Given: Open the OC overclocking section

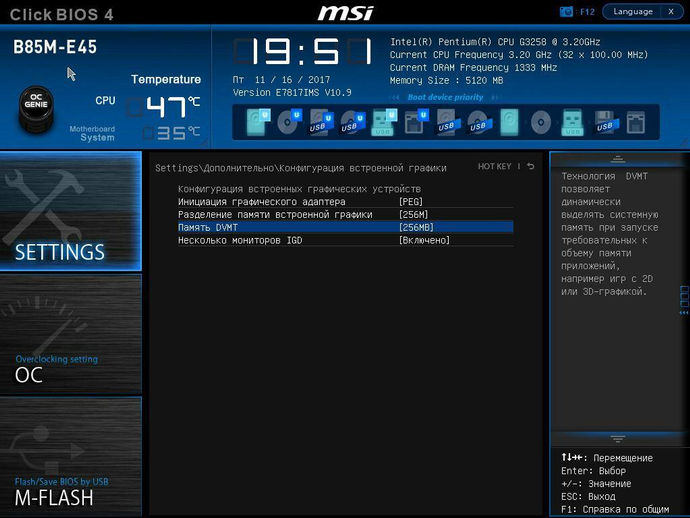Looking at the screenshot, I should 71,334.
